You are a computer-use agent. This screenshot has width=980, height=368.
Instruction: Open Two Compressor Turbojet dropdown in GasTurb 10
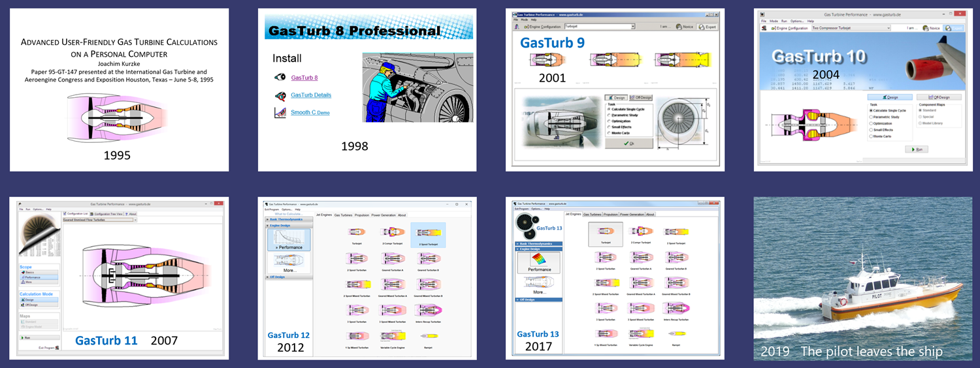coord(851,28)
